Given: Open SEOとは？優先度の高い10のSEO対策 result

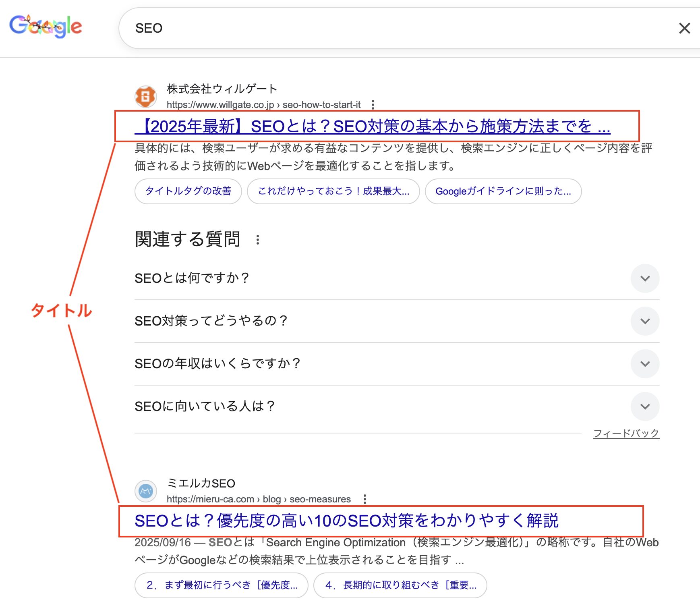Looking at the screenshot, I should click(x=346, y=521).
